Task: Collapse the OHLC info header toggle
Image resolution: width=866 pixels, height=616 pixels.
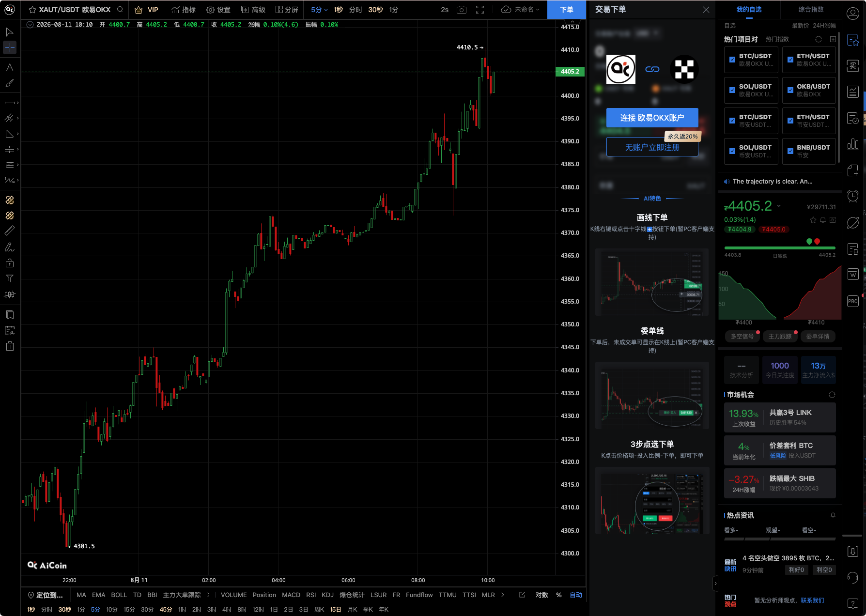Action: [x=30, y=25]
